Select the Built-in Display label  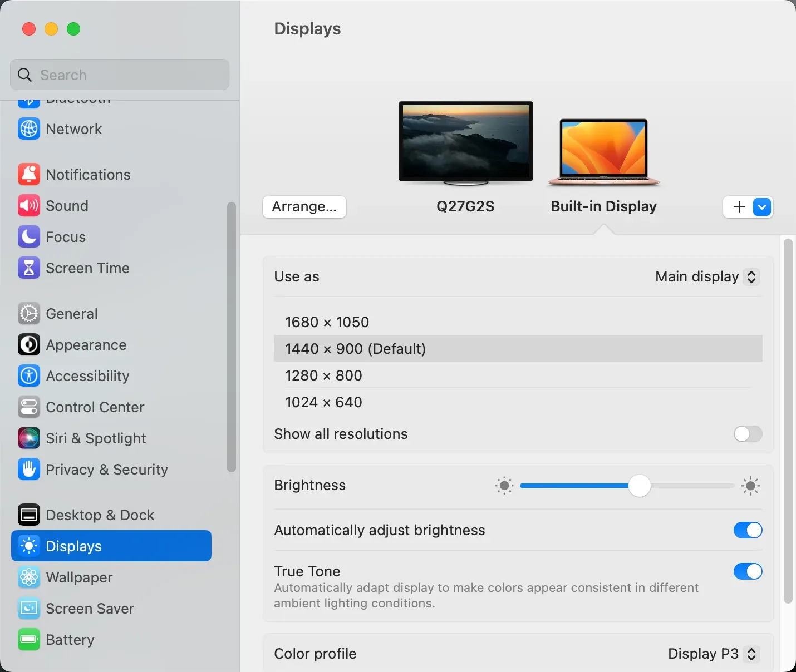pos(604,206)
